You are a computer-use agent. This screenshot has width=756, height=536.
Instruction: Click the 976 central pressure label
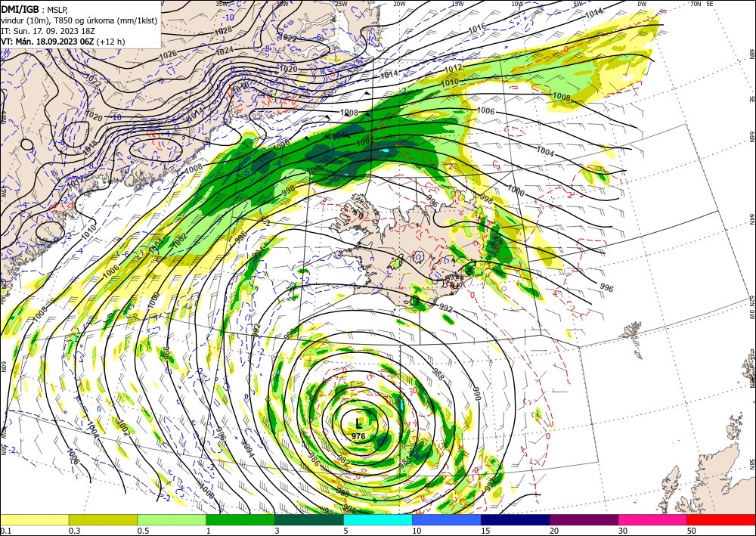tap(358, 436)
